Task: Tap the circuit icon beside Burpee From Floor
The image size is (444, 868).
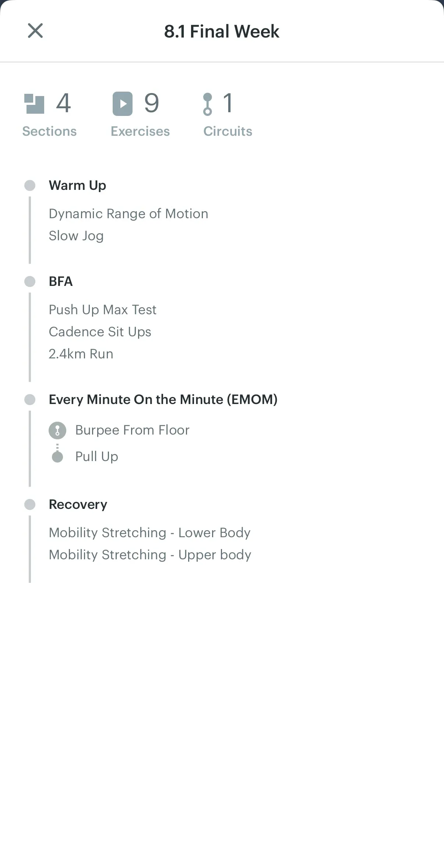Action: tap(57, 431)
